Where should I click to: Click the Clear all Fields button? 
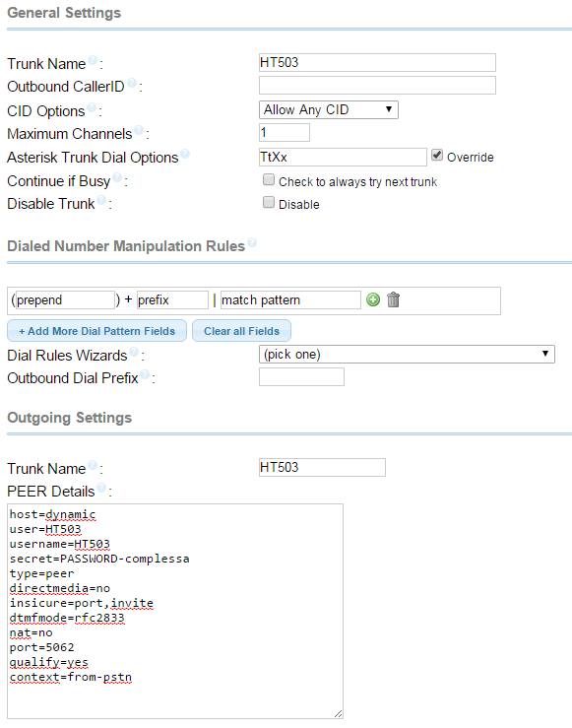pyautogui.click(x=241, y=331)
